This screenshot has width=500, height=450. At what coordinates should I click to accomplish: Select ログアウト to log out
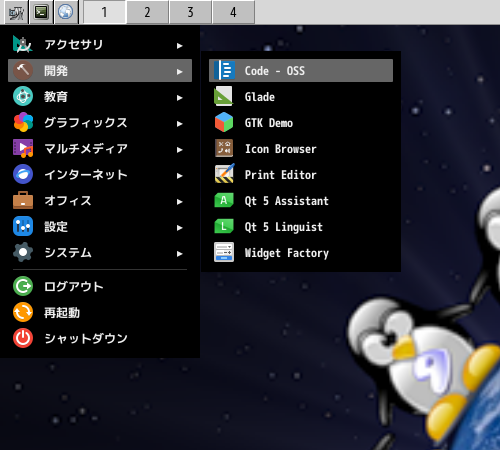tap(100, 286)
